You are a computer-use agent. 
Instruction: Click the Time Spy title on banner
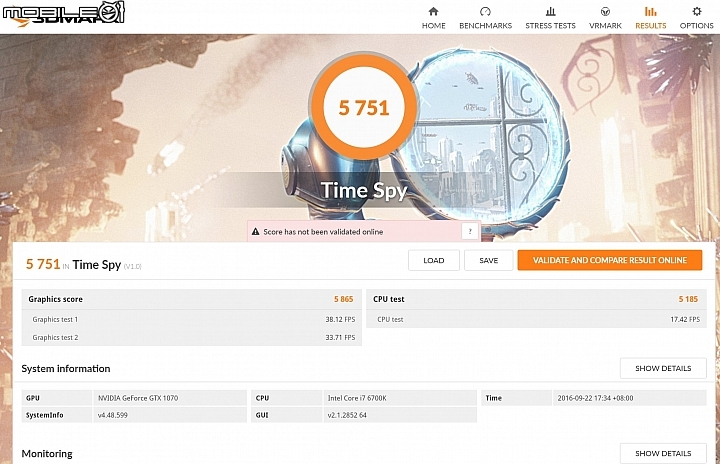pyautogui.click(x=364, y=190)
